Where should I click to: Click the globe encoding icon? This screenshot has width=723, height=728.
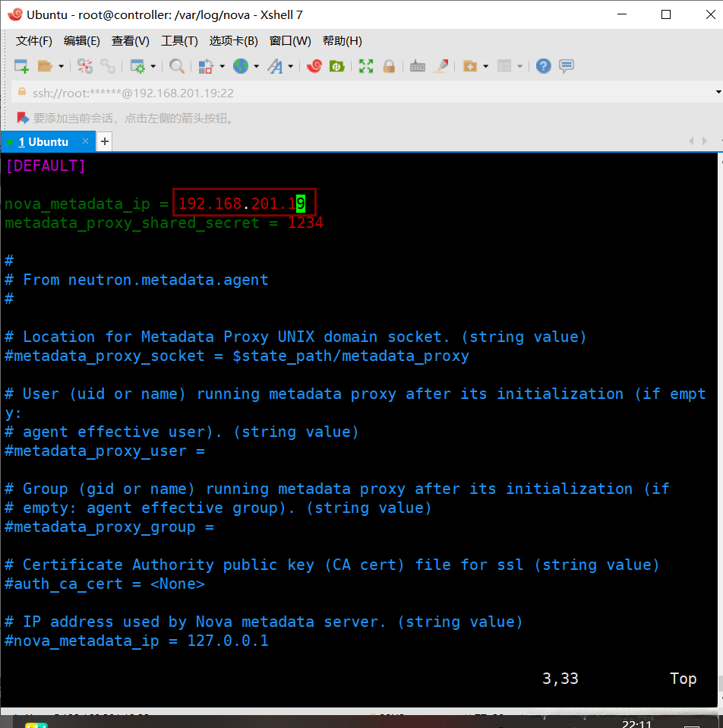click(x=241, y=66)
